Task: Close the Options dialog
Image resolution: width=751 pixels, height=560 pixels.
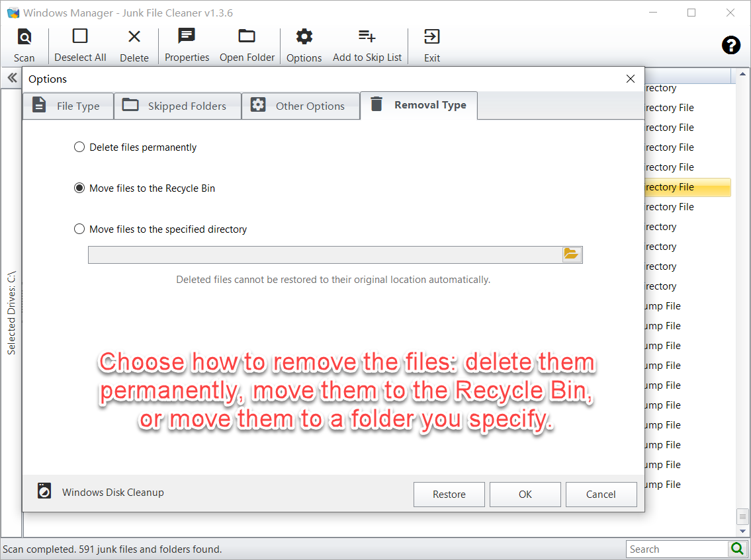Action: click(631, 79)
